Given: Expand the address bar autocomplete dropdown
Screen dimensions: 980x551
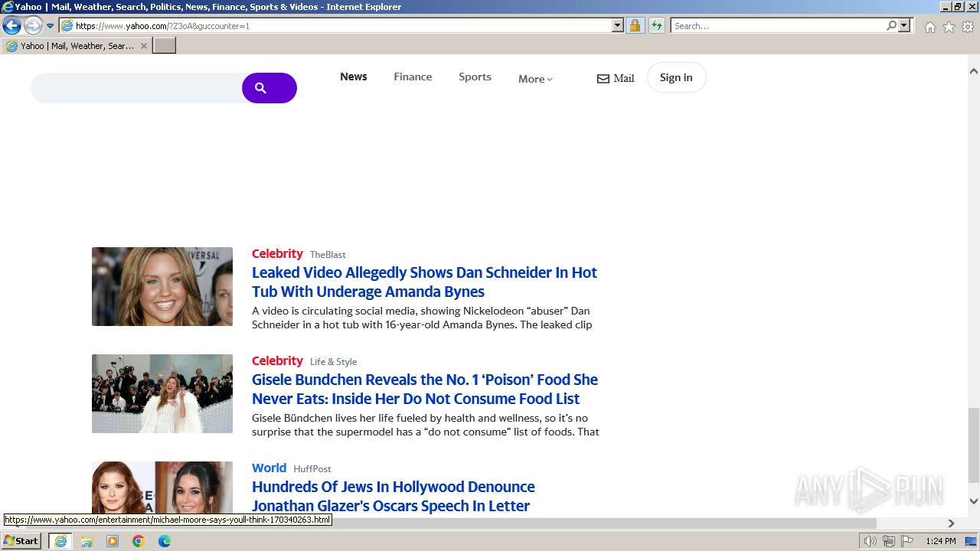Looking at the screenshot, I should point(618,26).
